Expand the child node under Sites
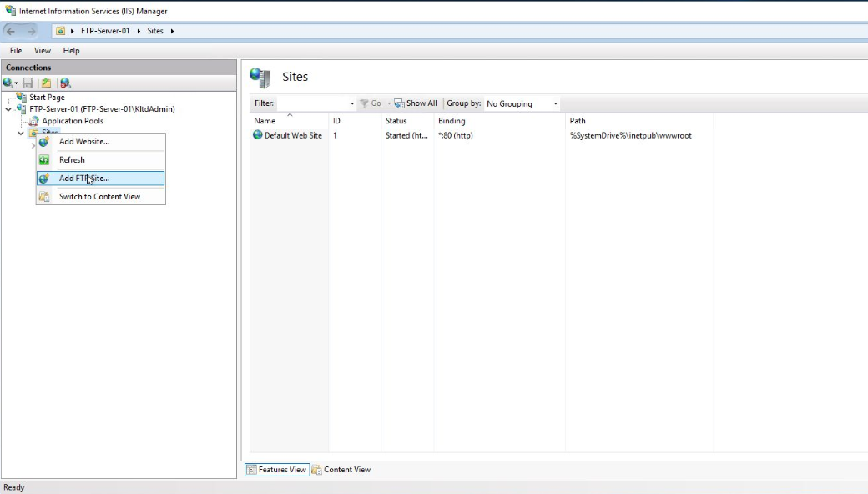Screen dimensions: 868x494 click(x=33, y=145)
